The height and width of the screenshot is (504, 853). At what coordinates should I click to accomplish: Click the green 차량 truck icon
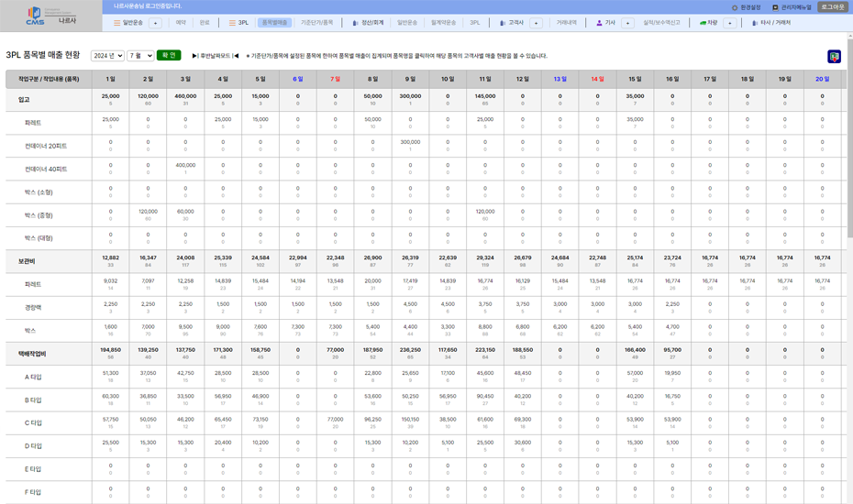tap(703, 23)
